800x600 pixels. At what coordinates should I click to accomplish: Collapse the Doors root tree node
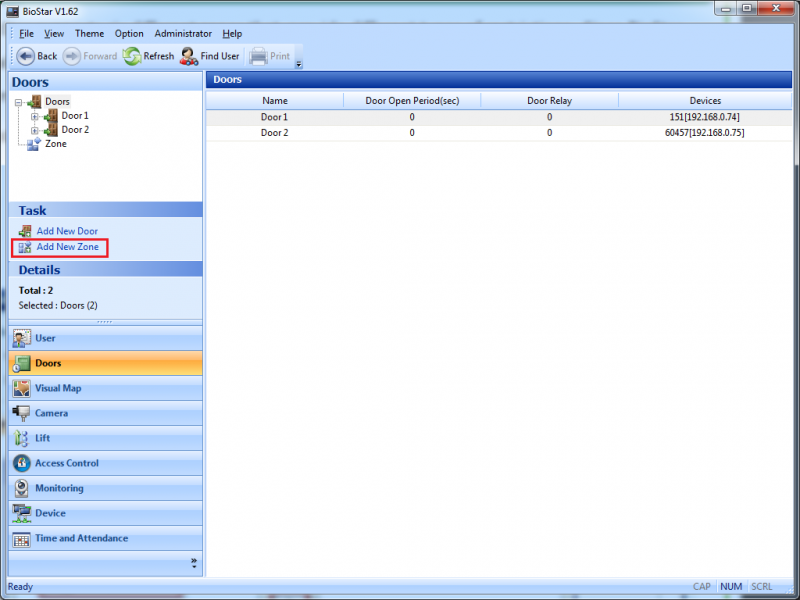(19, 102)
